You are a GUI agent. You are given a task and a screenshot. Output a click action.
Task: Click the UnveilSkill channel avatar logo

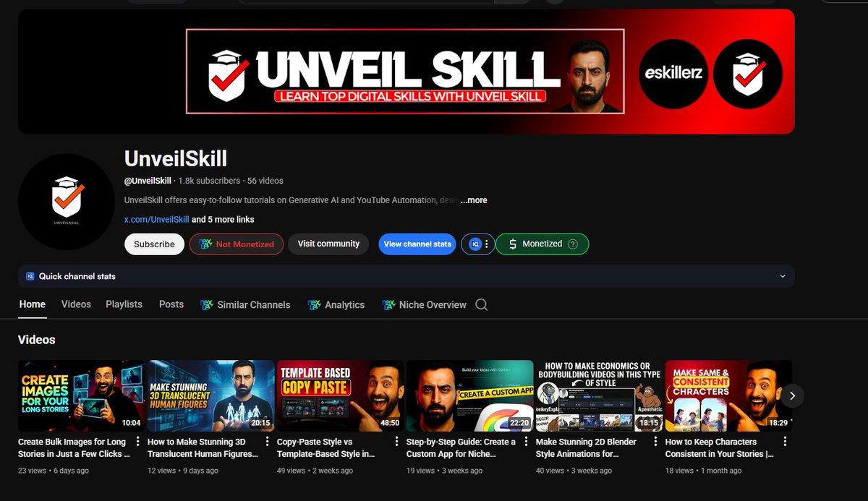[x=67, y=202]
